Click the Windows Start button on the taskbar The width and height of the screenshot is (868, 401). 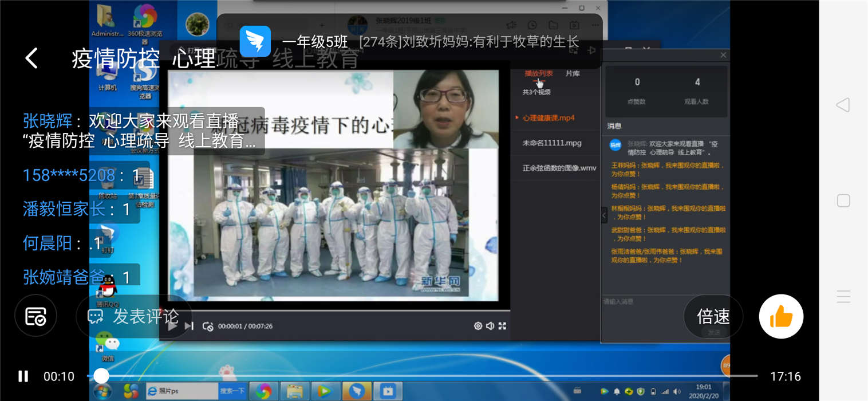click(x=103, y=391)
